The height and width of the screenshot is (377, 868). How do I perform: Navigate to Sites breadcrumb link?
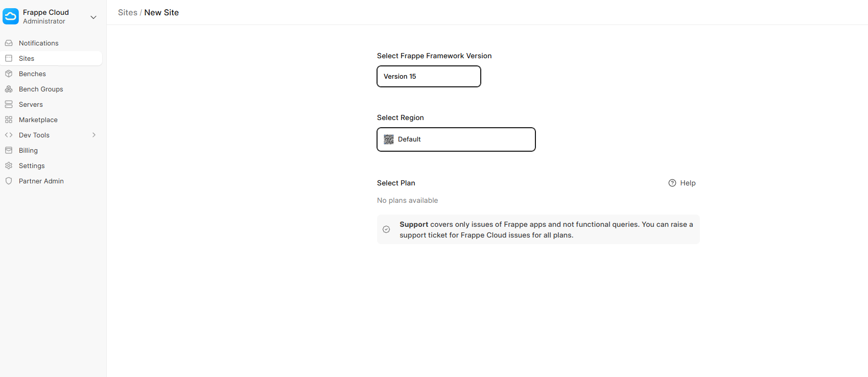pos(128,12)
